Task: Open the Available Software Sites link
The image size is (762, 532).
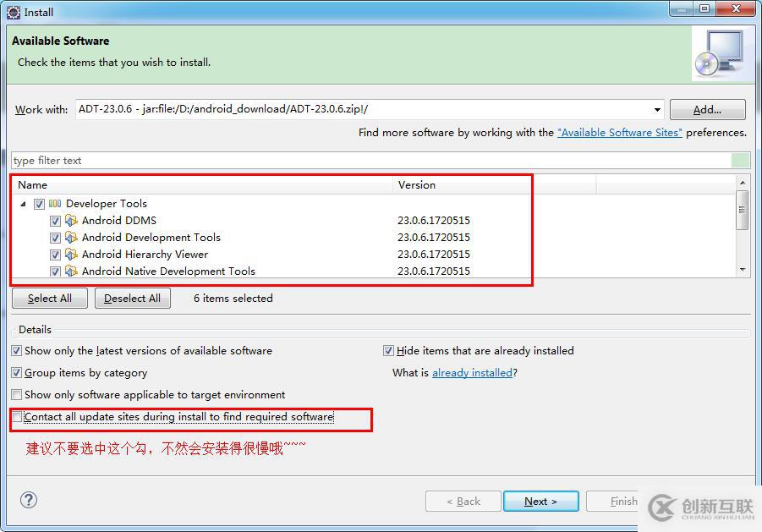Action: coord(620,133)
